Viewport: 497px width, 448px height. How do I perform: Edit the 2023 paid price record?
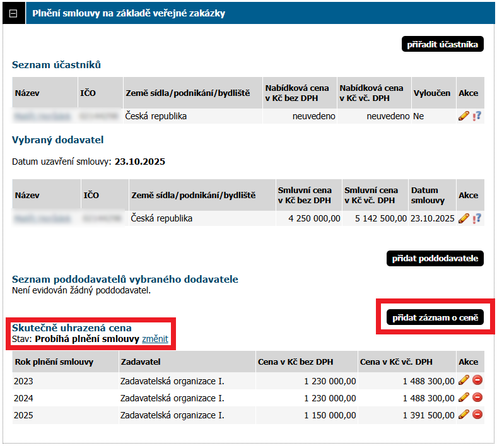464,380
